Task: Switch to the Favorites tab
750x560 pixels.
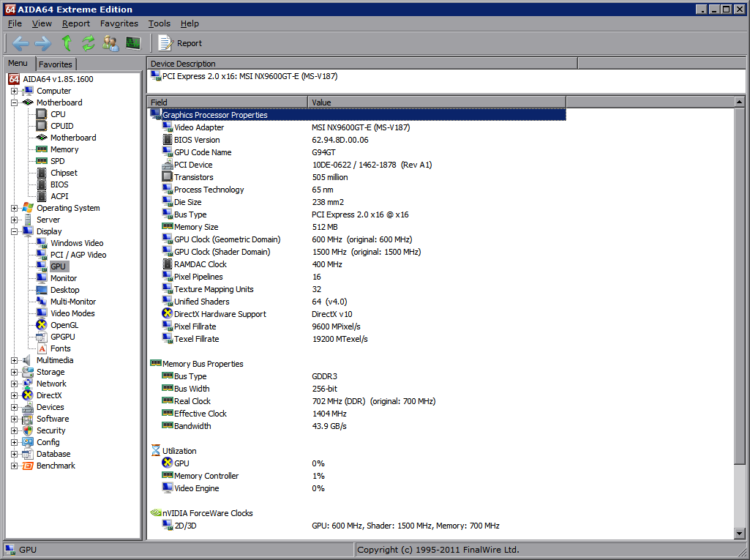Action: coord(56,64)
